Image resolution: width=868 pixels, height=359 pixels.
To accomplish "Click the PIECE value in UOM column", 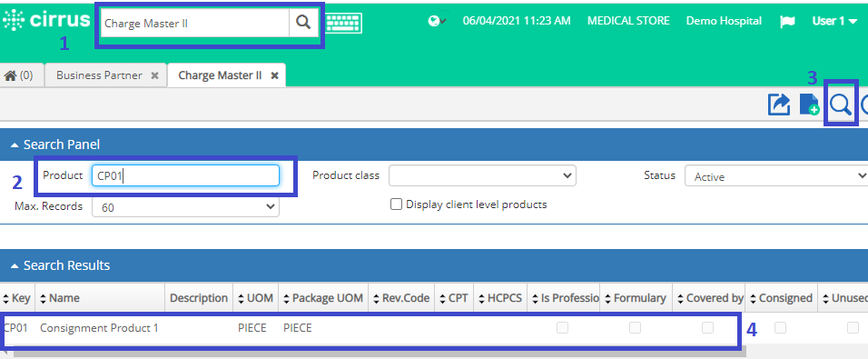I will pos(252,328).
